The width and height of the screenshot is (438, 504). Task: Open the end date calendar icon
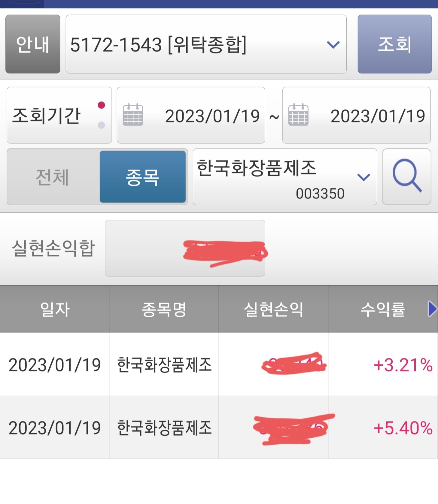pos(298,115)
